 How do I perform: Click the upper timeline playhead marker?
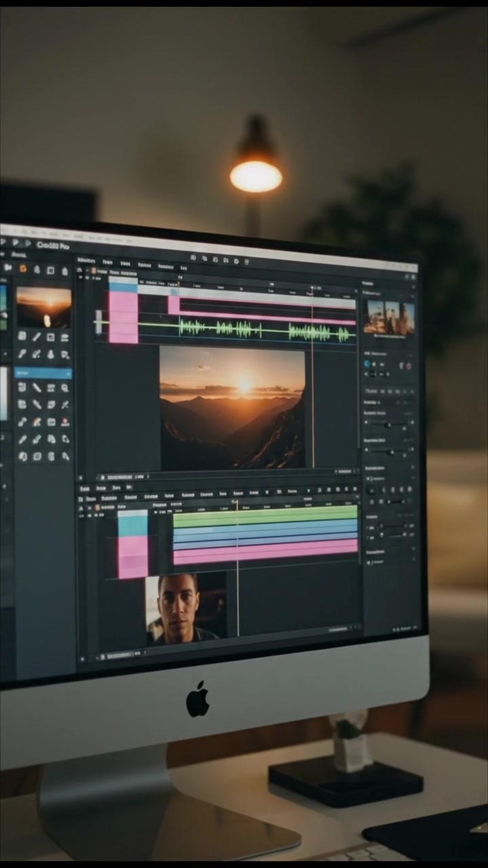[x=312, y=289]
